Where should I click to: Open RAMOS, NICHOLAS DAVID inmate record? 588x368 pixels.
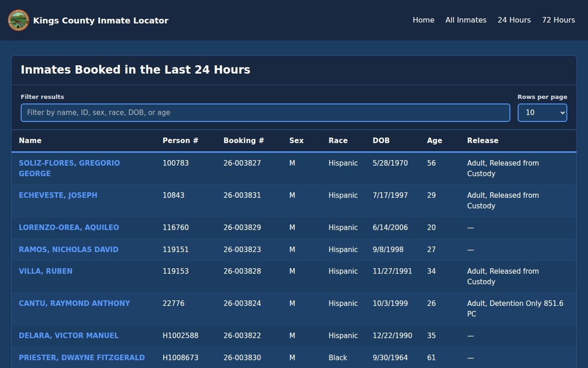68,249
